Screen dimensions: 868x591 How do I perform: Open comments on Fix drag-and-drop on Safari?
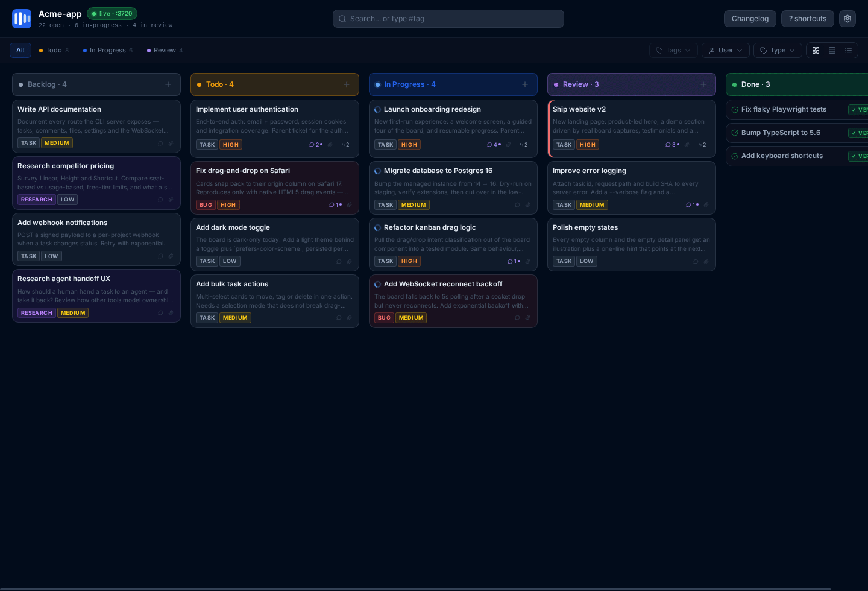pos(335,205)
